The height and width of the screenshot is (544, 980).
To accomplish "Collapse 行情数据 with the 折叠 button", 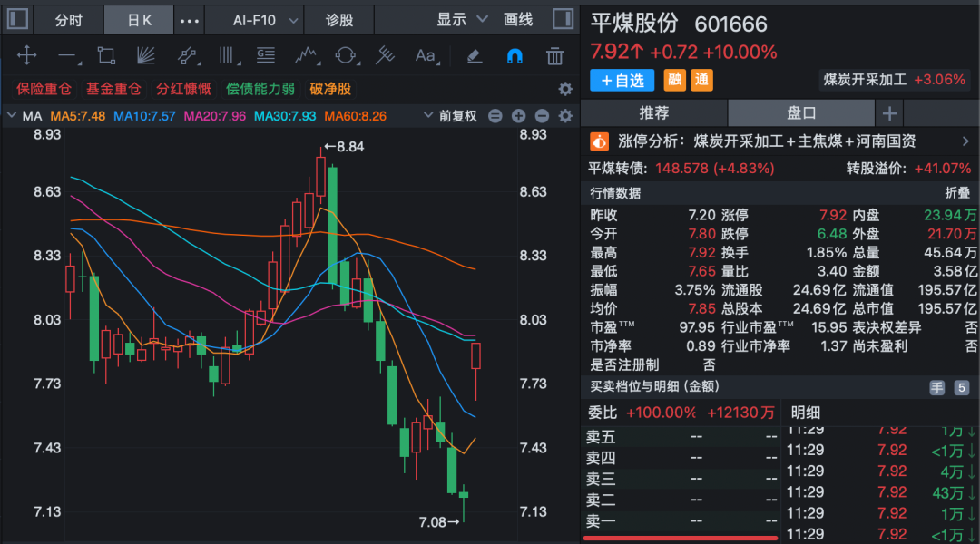I will 957,193.
